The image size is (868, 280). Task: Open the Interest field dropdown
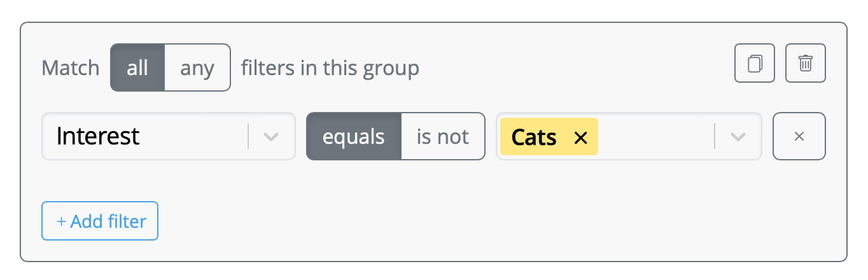coord(169,136)
